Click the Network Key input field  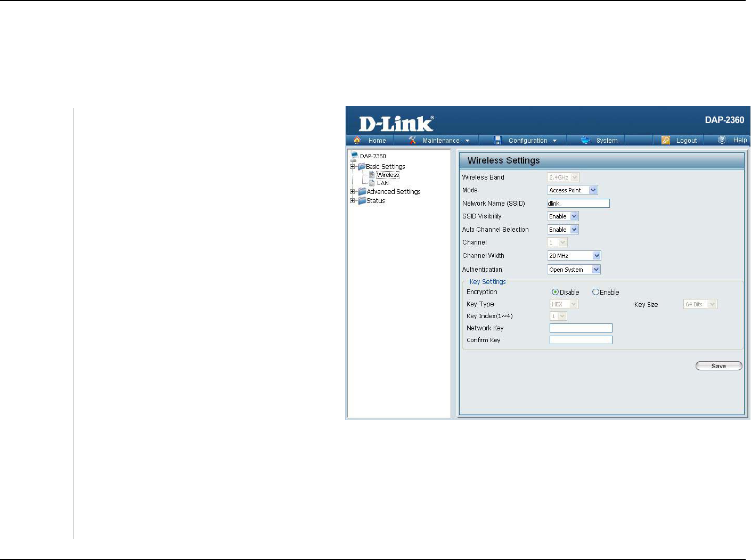tap(581, 328)
